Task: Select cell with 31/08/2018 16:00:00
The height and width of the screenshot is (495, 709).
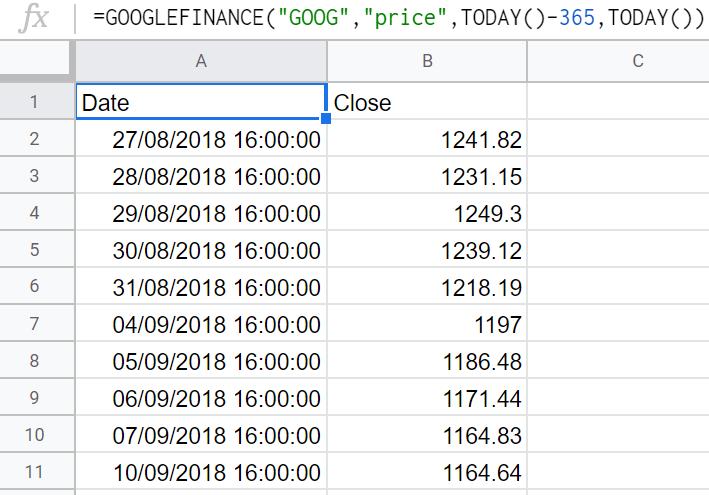Action: (201, 287)
